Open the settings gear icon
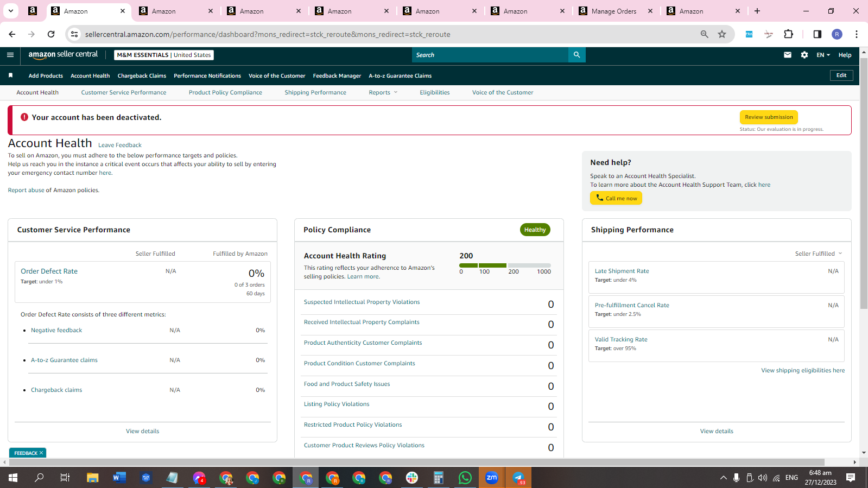Viewport: 868px width, 488px height. [804, 55]
